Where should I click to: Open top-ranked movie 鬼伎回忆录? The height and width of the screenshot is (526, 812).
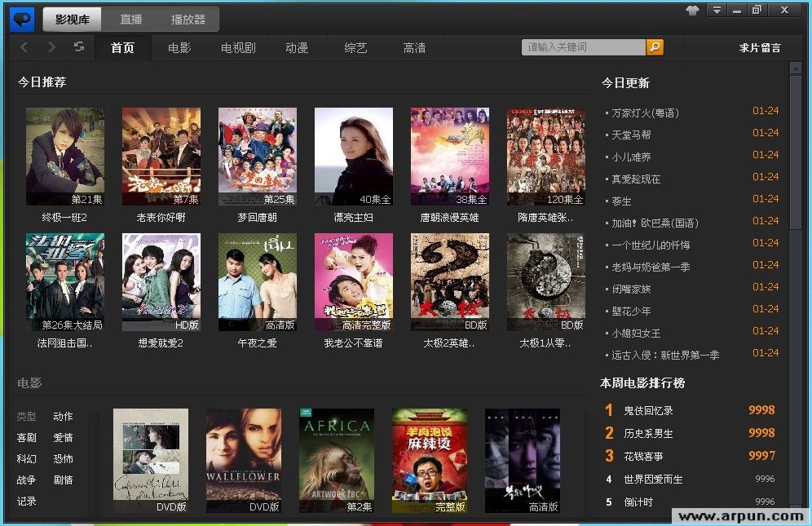pos(648,410)
